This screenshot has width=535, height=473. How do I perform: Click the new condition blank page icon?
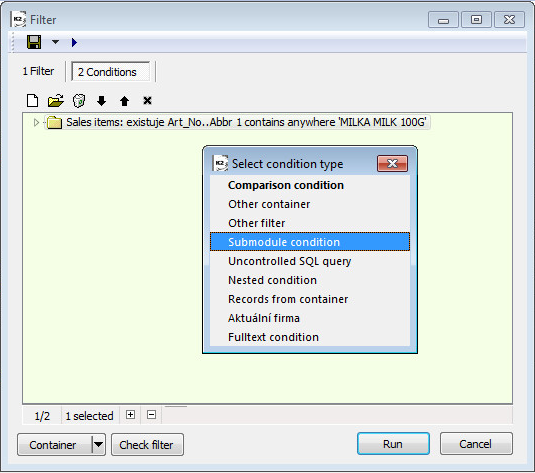(32, 101)
